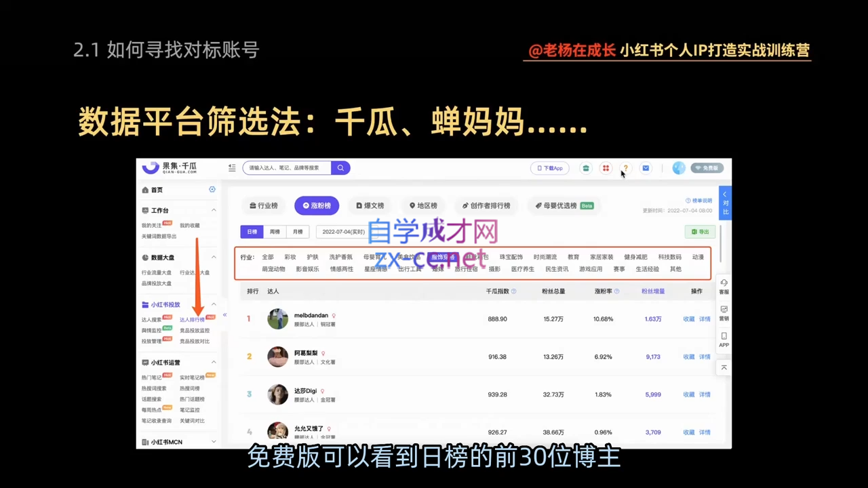Filter by 彩妆 industry

[x=290, y=258]
